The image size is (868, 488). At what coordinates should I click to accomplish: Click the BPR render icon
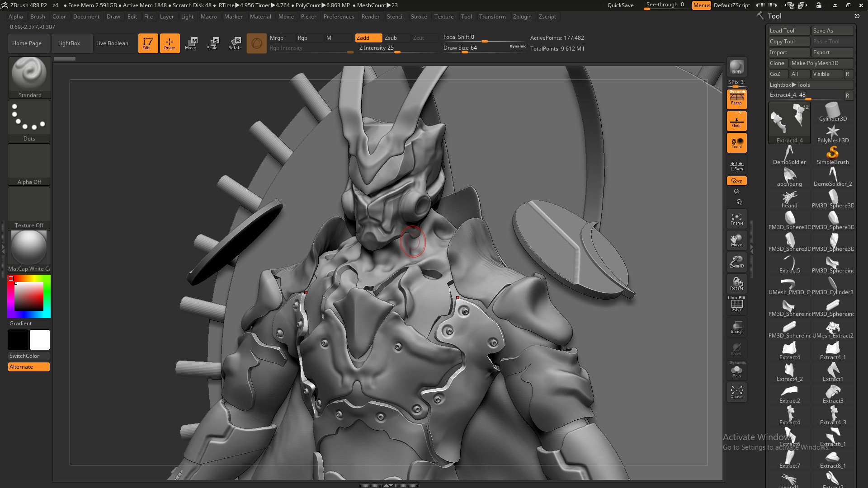pos(736,67)
